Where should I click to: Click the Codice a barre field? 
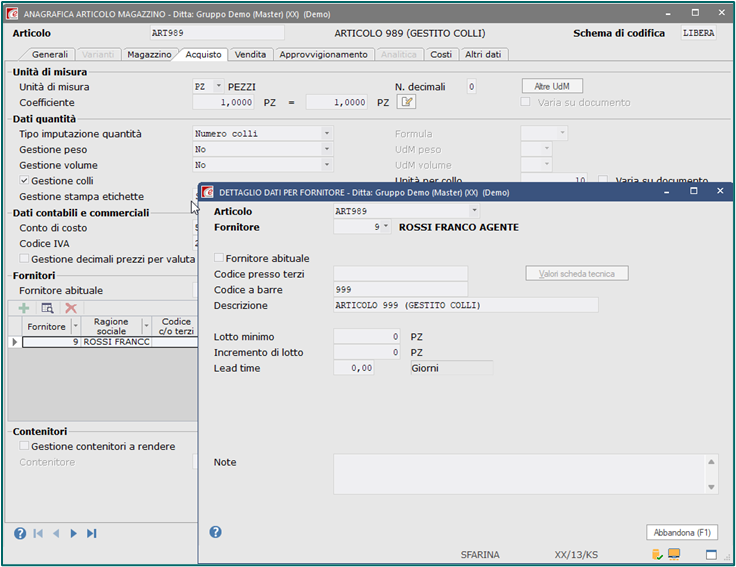pyautogui.click(x=400, y=290)
